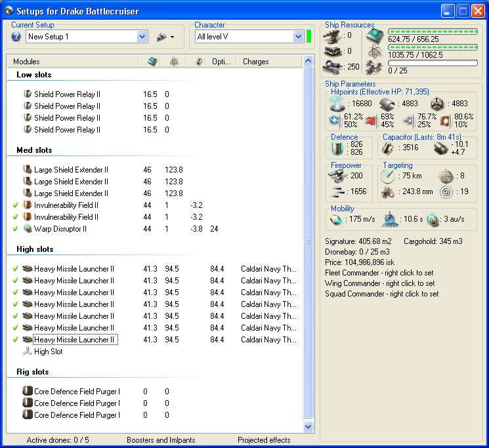Screen dimensions: 489x448
Task: Click the EM resistance icon
Action: point(334,120)
